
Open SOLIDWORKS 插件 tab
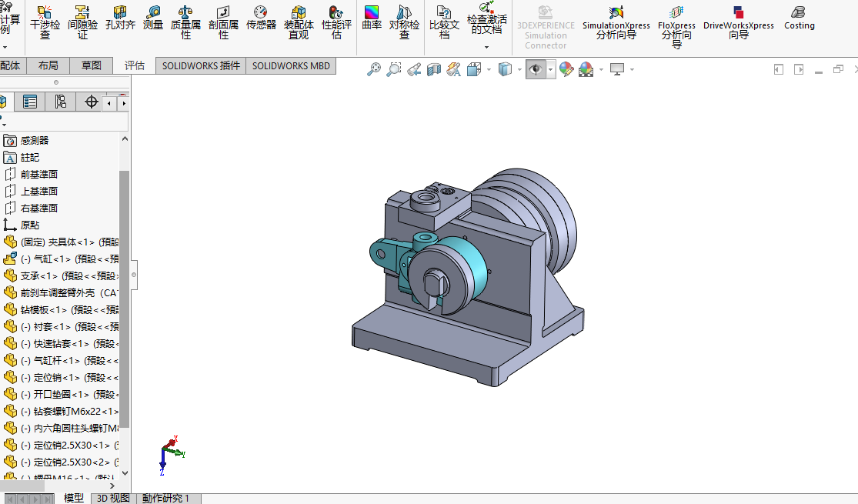(201, 65)
